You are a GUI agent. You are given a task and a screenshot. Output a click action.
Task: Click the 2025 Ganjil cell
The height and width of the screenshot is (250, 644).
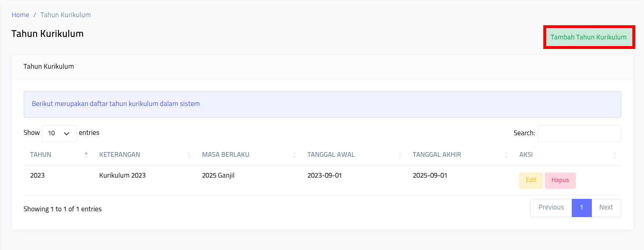click(x=218, y=175)
